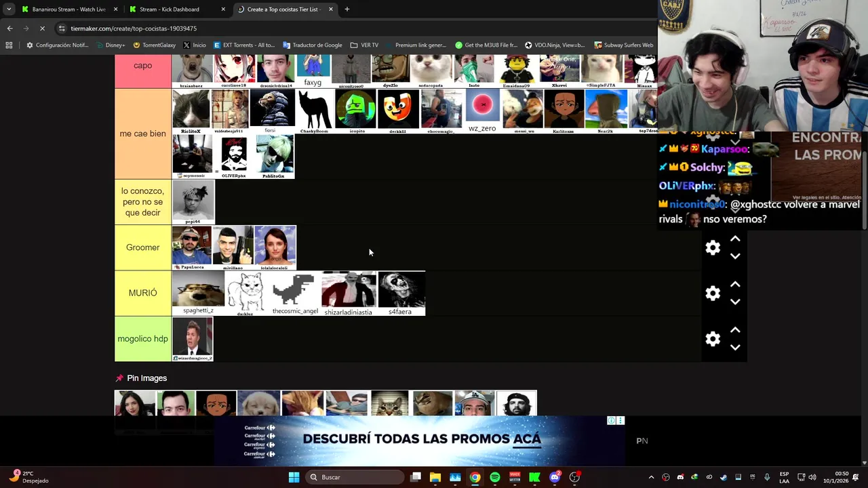Image resolution: width=868 pixels, height=488 pixels.
Task: Select faxyg image in capo tier
Action: (x=313, y=71)
